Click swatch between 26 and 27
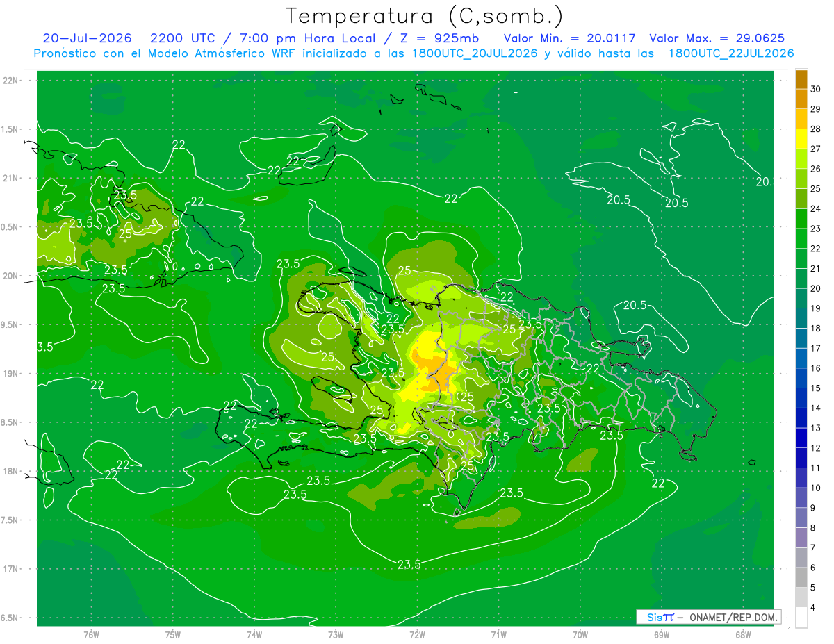 tap(801, 158)
